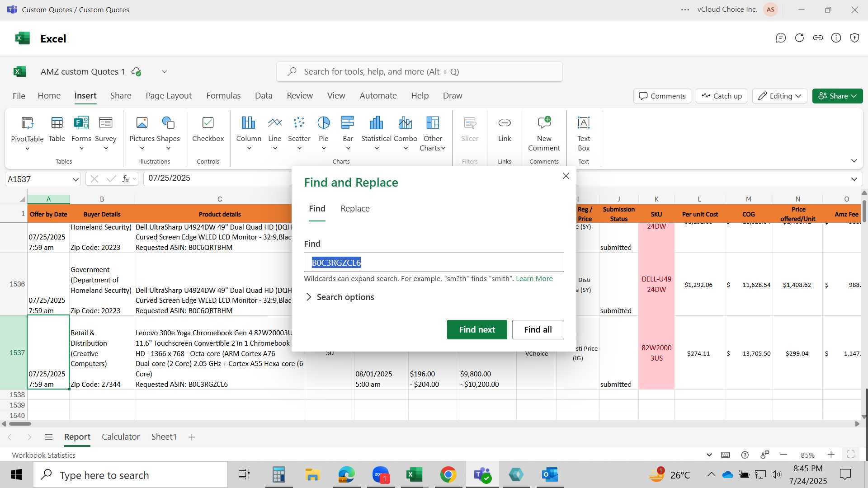Open the Learn More link
This screenshot has height=488, width=868.
[x=534, y=279]
